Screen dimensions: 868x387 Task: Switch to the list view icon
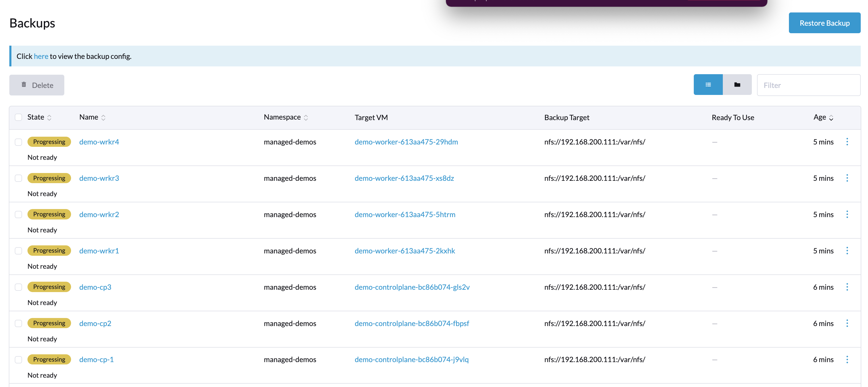[x=708, y=85]
